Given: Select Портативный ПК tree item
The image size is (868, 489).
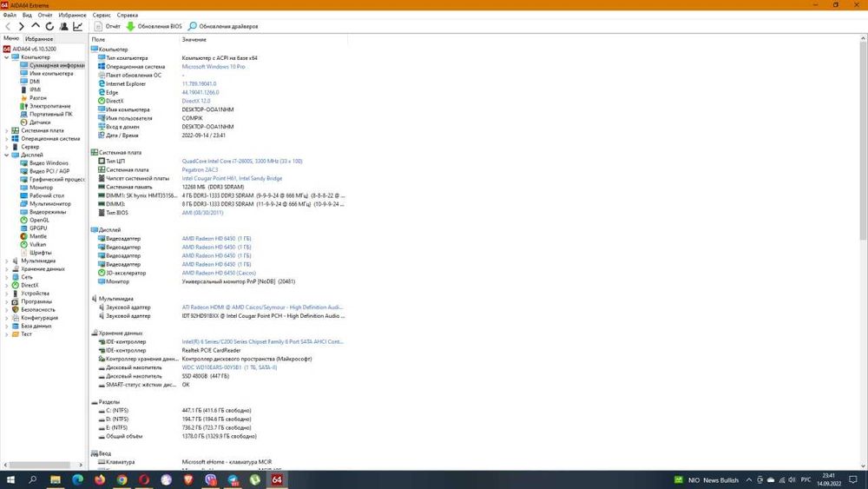Looking at the screenshot, I should tap(51, 114).
